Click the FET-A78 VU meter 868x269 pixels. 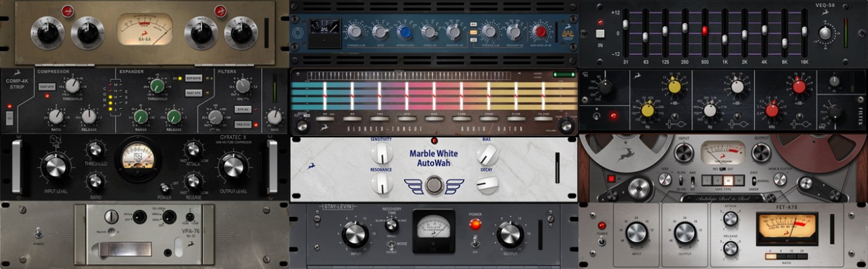pos(787,229)
